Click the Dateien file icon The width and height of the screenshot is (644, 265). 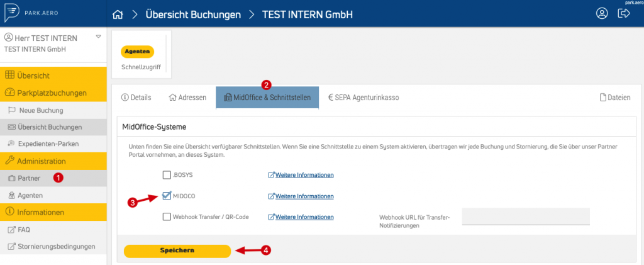tap(603, 98)
